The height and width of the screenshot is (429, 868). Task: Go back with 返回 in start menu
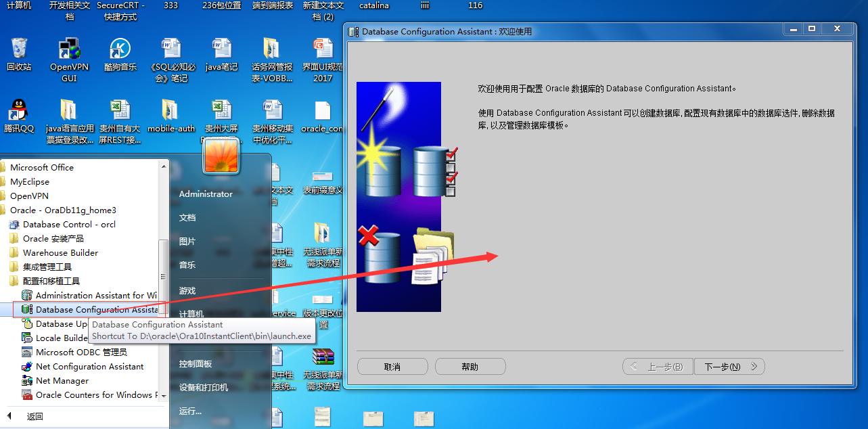tap(27, 416)
